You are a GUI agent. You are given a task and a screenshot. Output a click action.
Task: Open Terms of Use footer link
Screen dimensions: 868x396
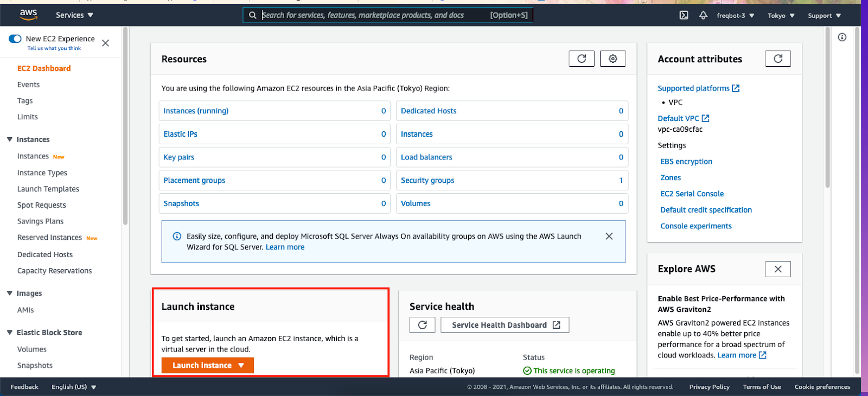pos(762,387)
